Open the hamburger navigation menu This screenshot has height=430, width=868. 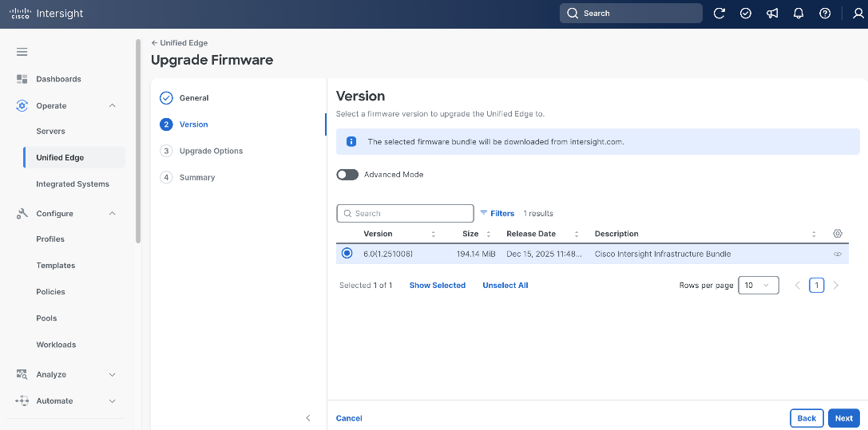click(x=22, y=52)
